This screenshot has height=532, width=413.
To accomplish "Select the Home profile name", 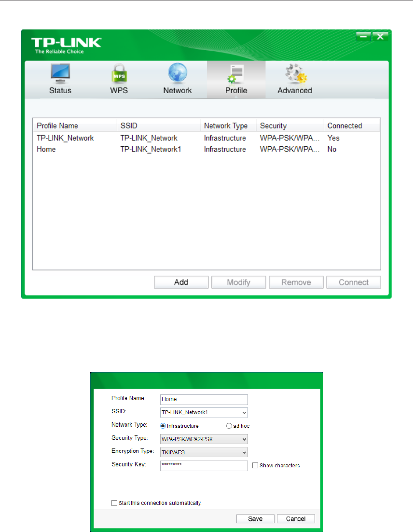I will (x=46, y=149).
